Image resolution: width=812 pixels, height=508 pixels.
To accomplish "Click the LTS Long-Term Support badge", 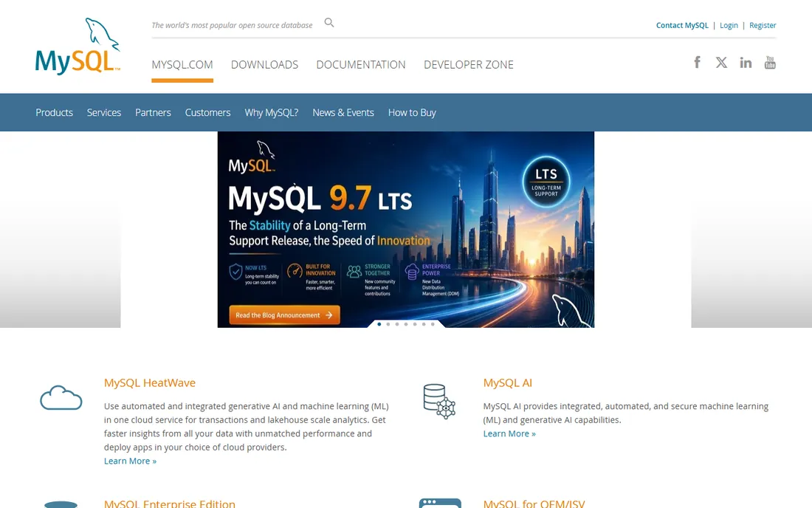I will (546, 182).
